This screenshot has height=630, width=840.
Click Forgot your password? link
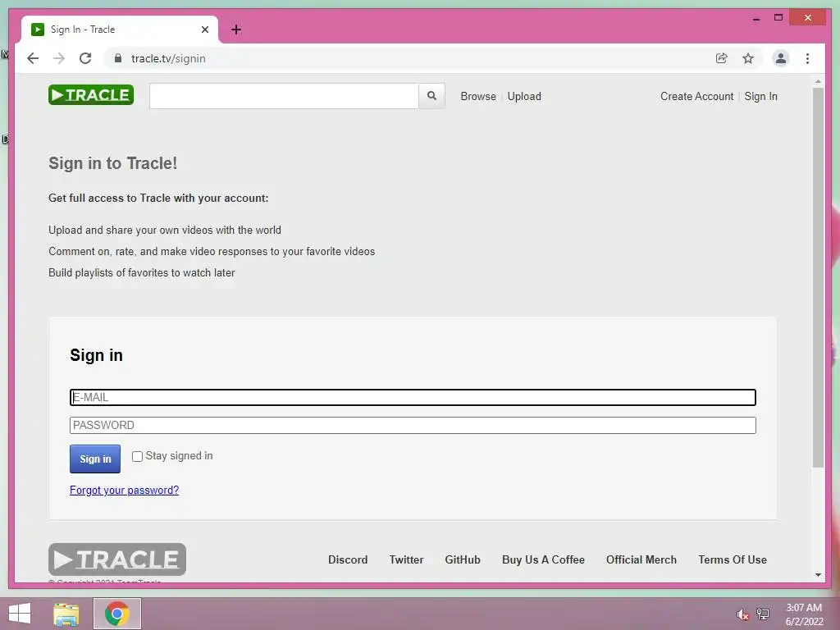coord(125,491)
